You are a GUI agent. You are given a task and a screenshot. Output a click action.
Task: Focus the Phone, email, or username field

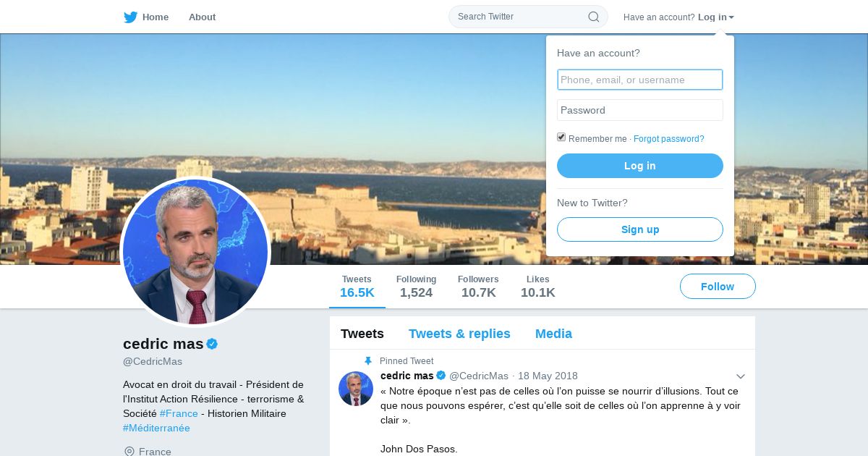639,80
